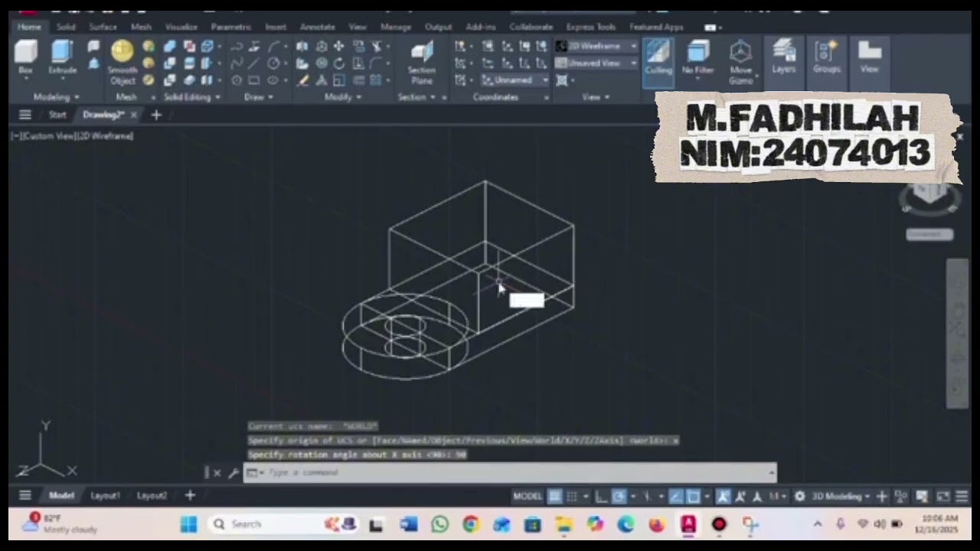The image size is (980, 551).
Task: Switch to the Surface ribbon tab
Action: pyautogui.click(x=103, y=27)
